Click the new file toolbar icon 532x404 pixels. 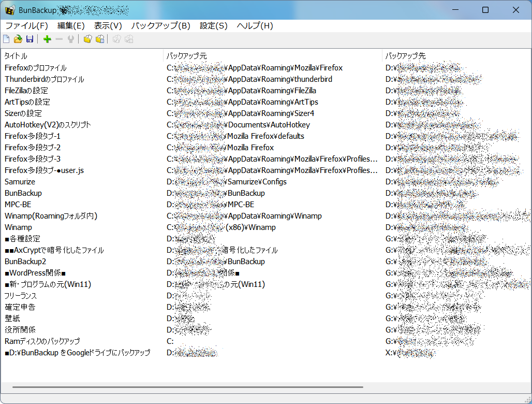(x=6, y=39)
